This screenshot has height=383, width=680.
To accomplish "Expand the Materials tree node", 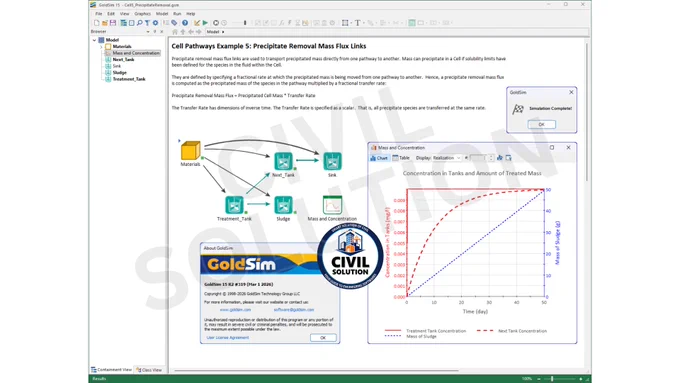I will (x=101, y=46).
